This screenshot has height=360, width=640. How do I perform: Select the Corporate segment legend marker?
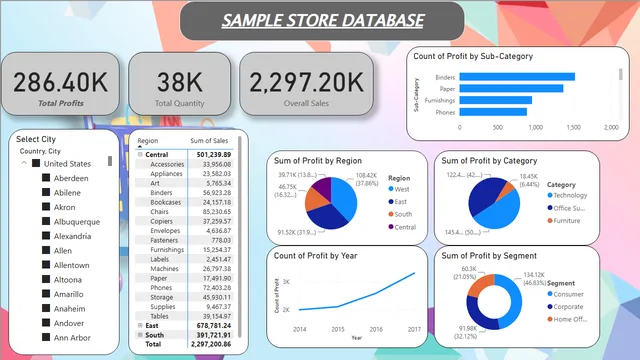550,307
